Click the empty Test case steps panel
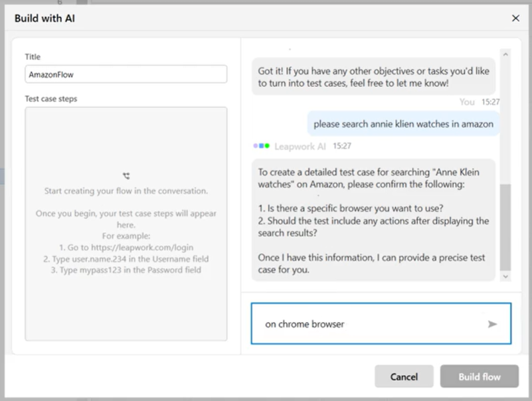Screen dimensions: 532x401 tap(126, 305)
